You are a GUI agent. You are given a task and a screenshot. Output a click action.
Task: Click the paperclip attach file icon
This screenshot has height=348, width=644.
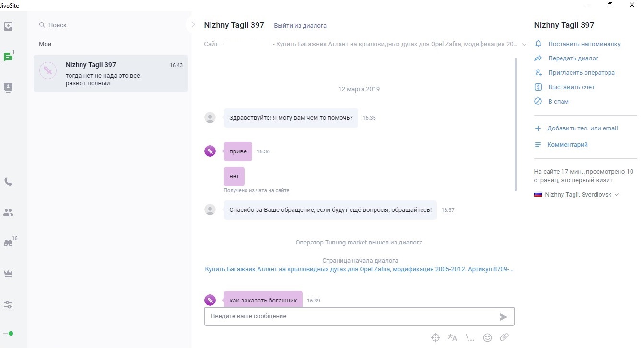tap(504, 337)
